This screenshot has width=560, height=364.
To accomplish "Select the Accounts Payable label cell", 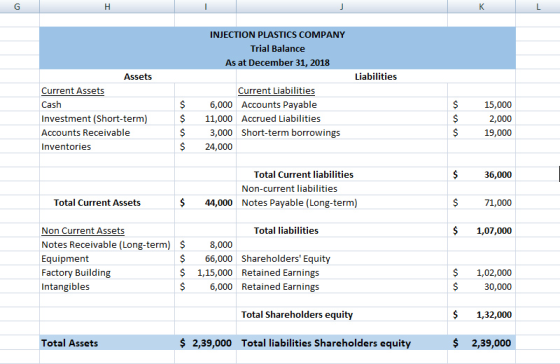I will point(342,105).
